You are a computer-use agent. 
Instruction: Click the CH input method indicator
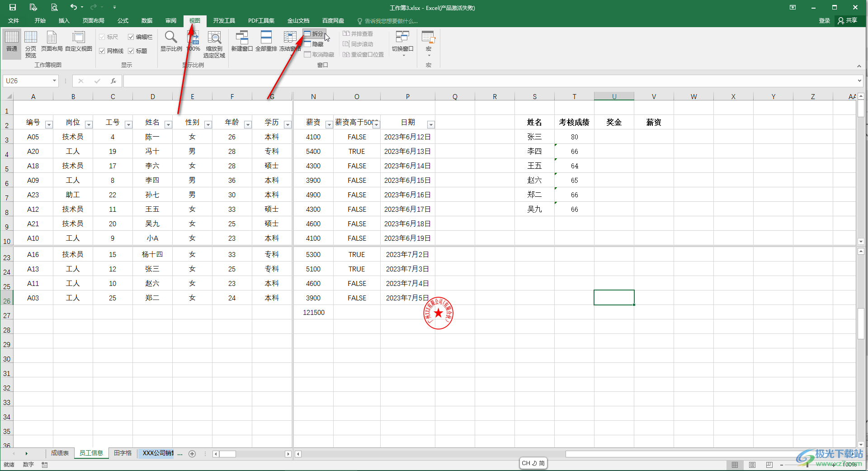(533, 463)
